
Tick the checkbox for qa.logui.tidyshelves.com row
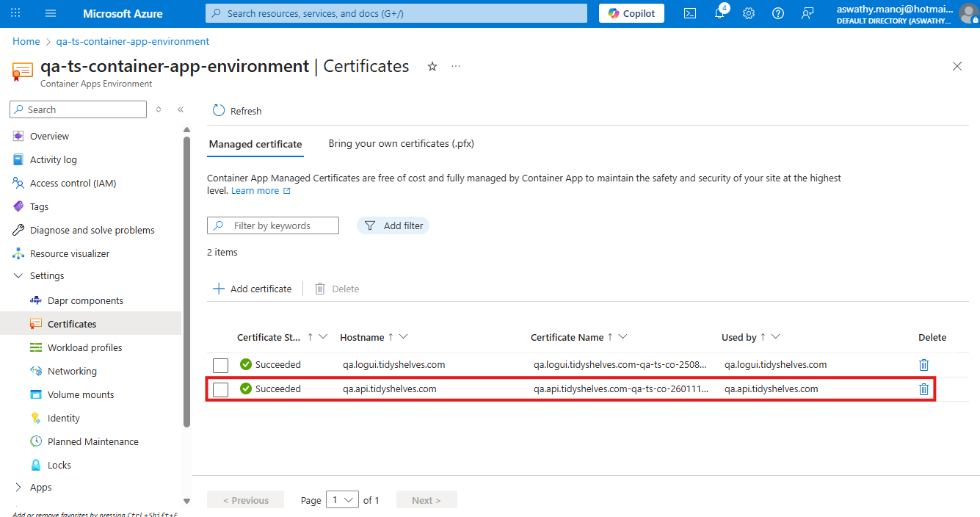[220, 365]
